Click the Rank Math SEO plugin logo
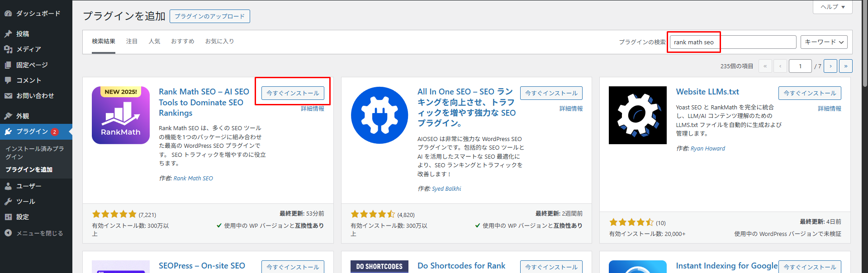The height and width of the screenshot is (273, 868). 121,115
